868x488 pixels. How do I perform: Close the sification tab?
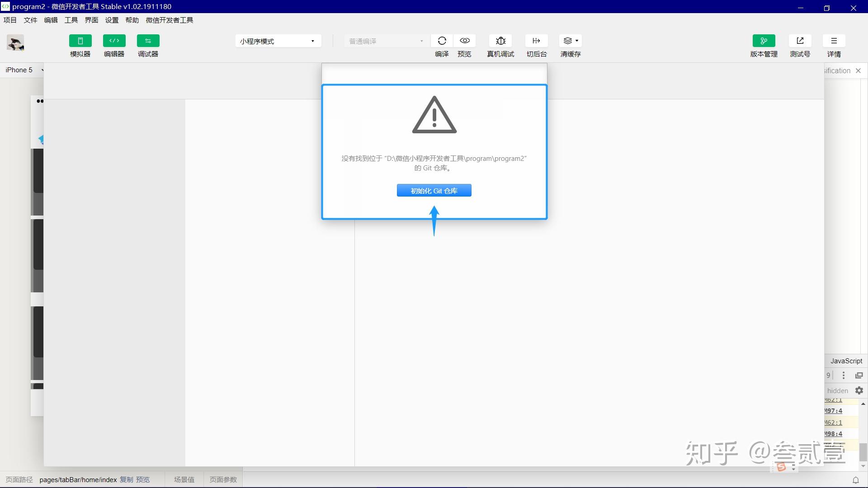tap(858, 70)
